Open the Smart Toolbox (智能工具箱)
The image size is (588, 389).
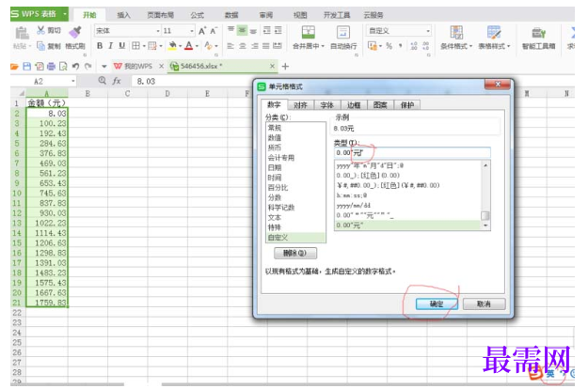538,38
